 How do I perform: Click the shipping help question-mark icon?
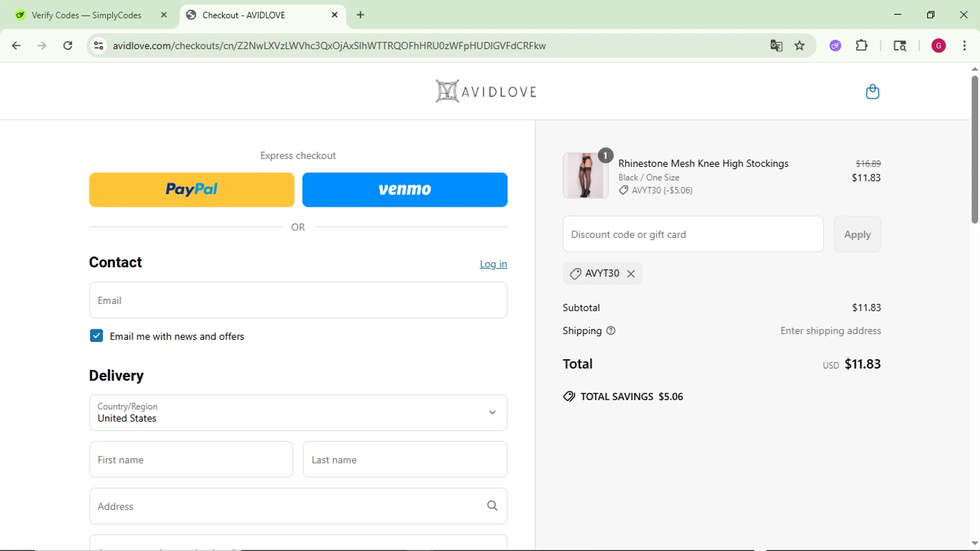[x=611, y=331]
